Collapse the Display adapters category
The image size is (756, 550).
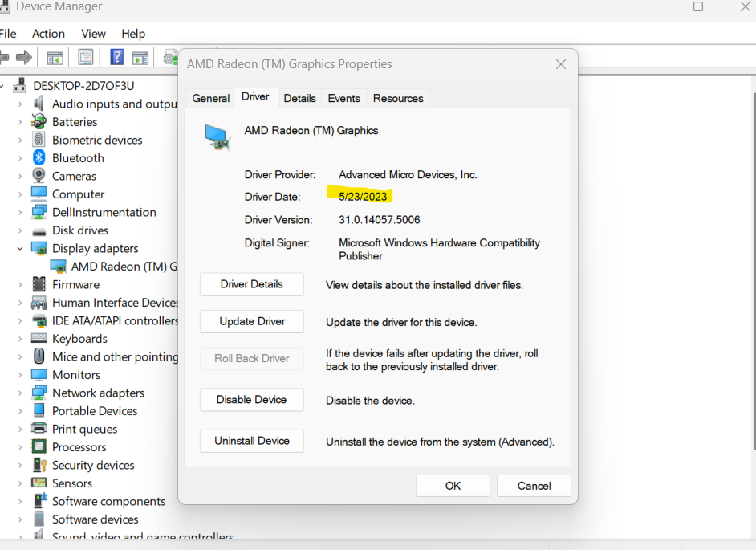19,248
